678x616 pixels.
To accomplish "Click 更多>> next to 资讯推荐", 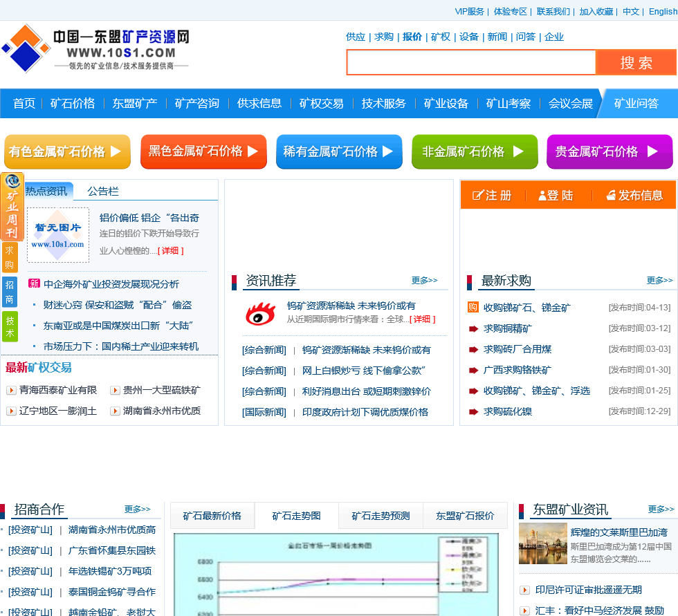I will pos(424,281).
